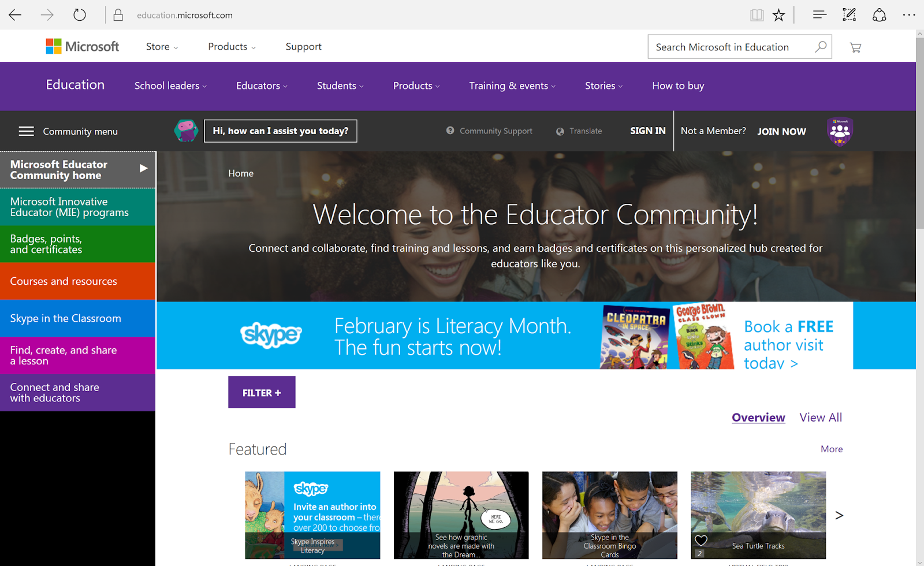Viewport: 924px width, 566px height.
Task: Open Skype Inspires Literacy thumbnail
Action: 312,515
